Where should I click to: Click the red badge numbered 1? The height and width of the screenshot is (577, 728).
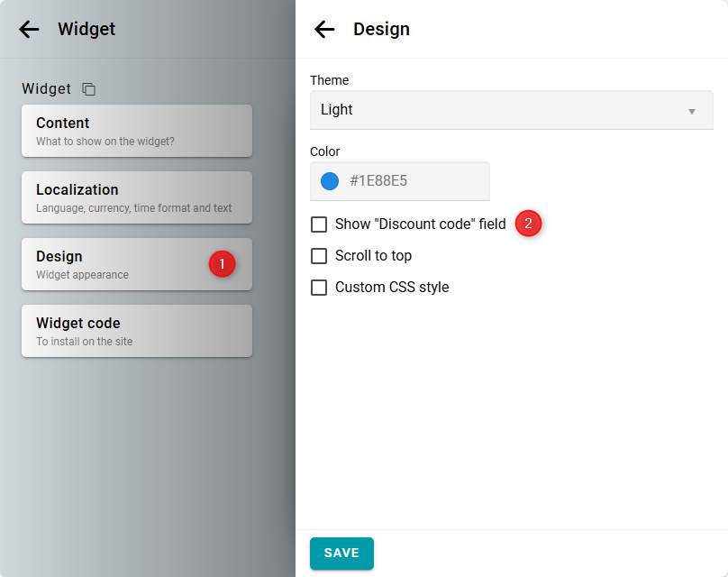[222, 263]
